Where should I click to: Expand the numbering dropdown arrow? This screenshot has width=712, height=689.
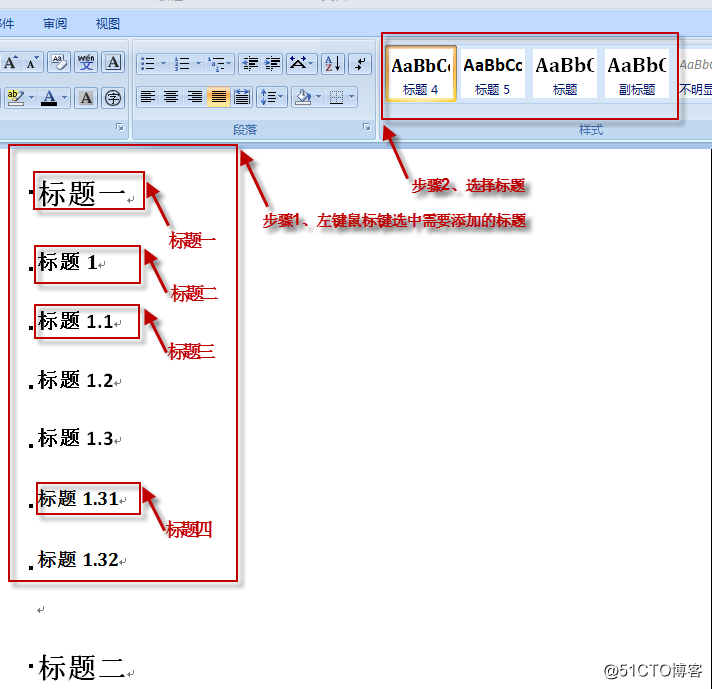coord(198,64)
